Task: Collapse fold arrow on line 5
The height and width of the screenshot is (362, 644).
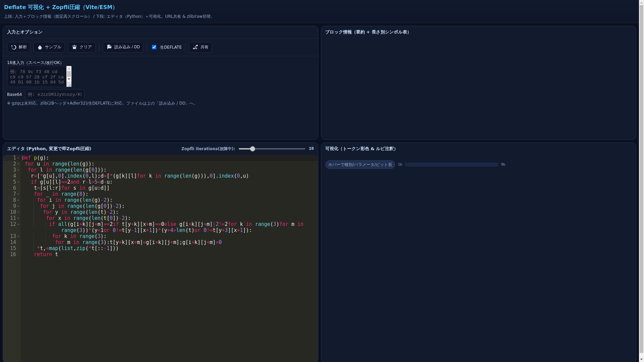Action: click(18, 182)
